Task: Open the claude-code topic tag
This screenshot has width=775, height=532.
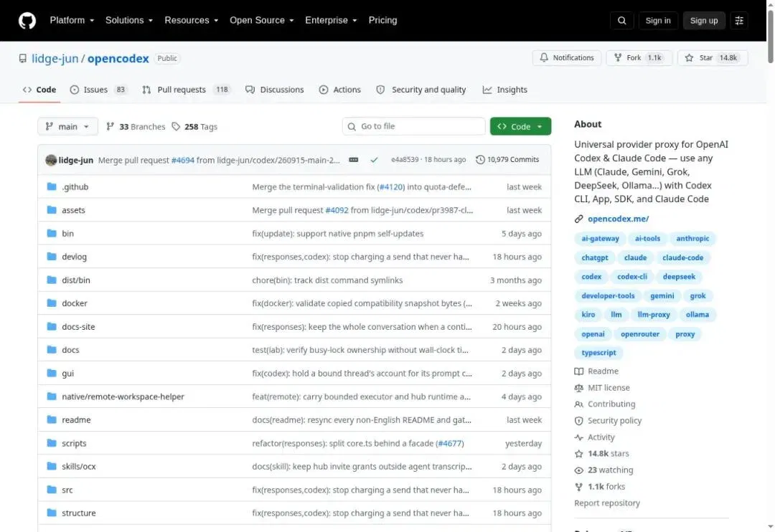Action: [682, 257]
